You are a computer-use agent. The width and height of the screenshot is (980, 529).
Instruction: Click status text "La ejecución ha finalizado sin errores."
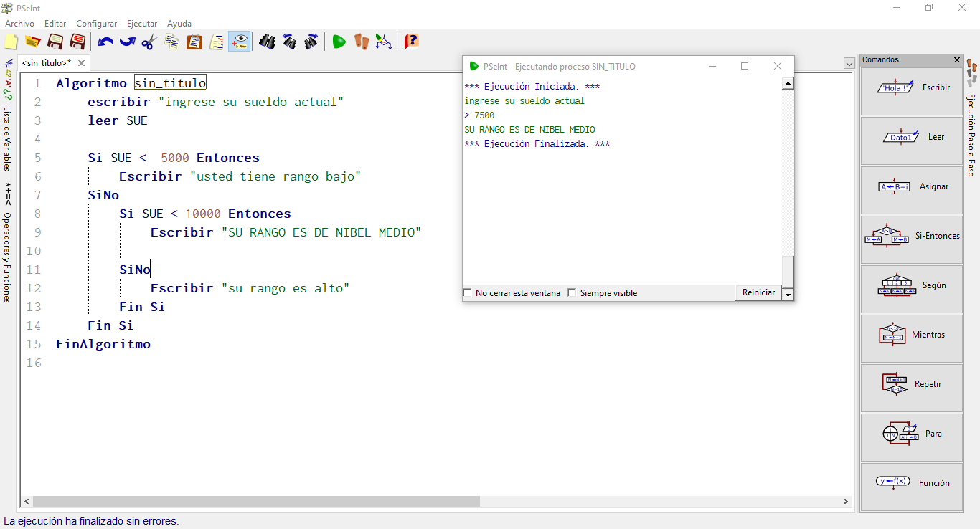point(91,521)
